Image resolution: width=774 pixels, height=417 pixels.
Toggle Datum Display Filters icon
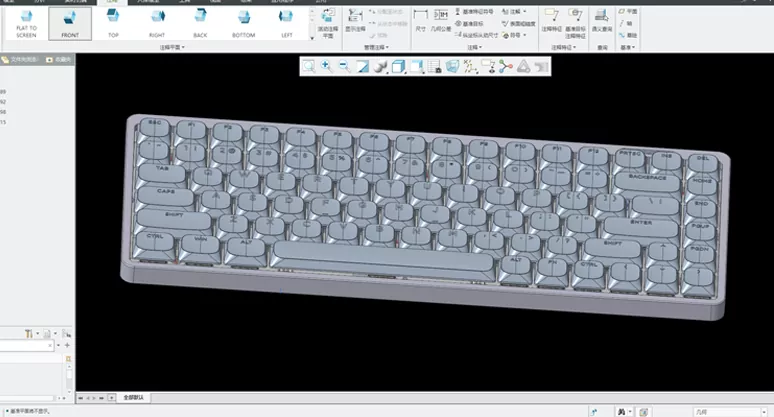(470, 66)
